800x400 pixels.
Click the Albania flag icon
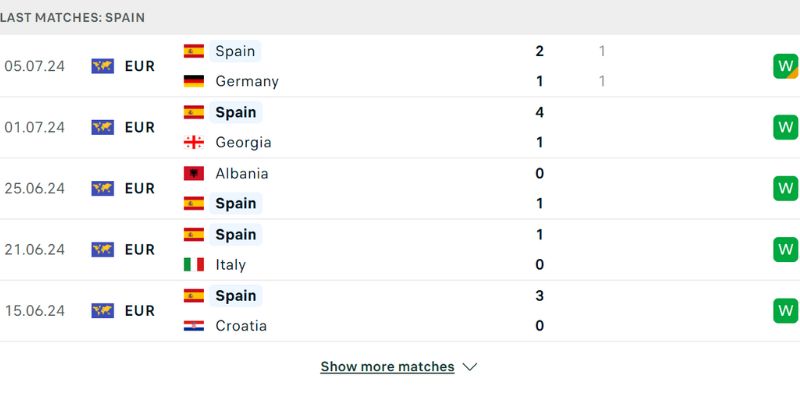(x=194, y=173)
